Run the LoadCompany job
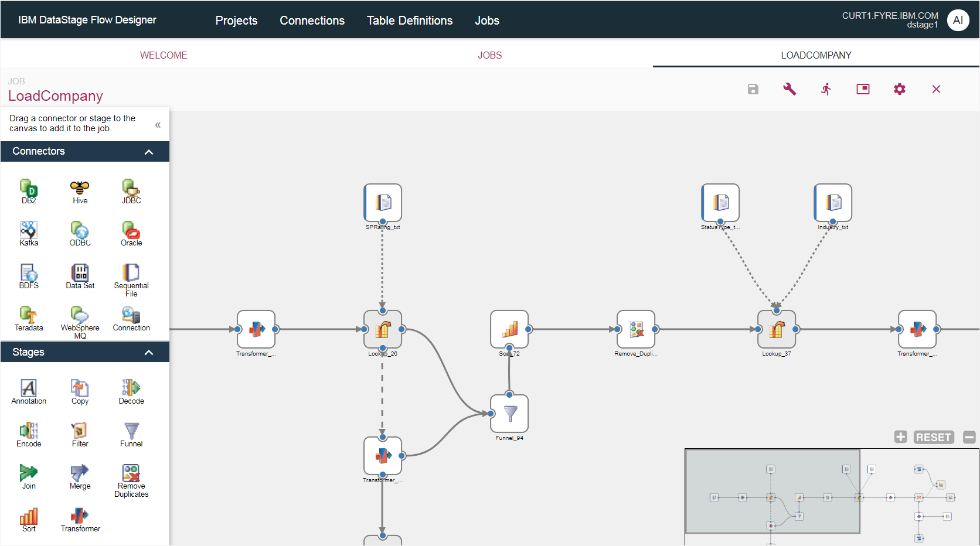Screen dimensions: 980x546 click(x=826, y=89)
